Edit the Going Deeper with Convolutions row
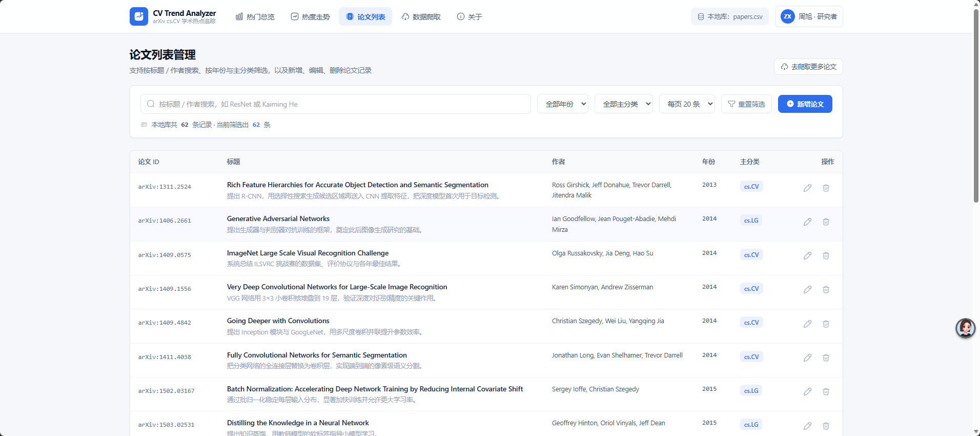 pyautogui.click(x=807, y=324)
